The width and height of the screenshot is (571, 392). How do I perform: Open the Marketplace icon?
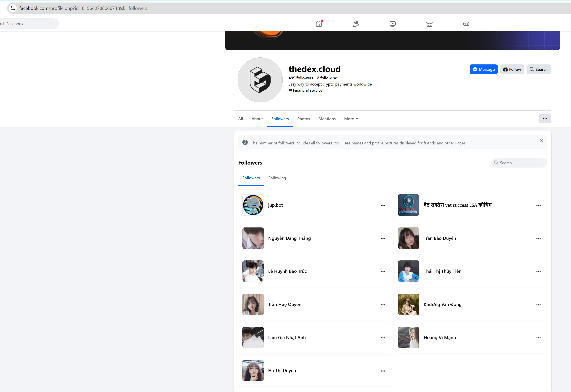coord(429,24)
